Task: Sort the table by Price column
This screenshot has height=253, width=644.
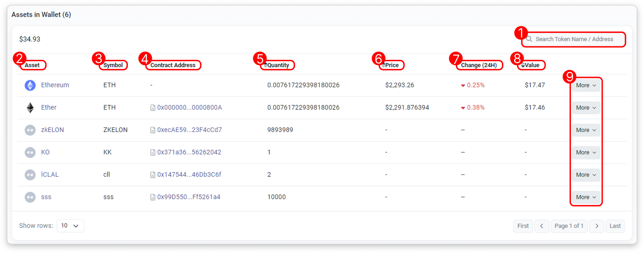Action: click(391, 65)
